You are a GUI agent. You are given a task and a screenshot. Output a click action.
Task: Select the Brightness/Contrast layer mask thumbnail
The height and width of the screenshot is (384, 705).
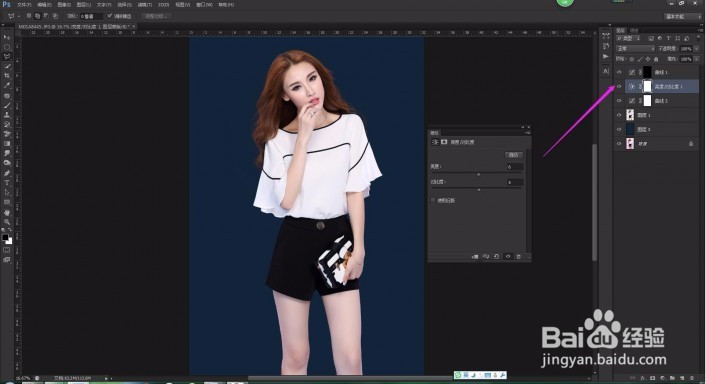click(x=647, y=86)
